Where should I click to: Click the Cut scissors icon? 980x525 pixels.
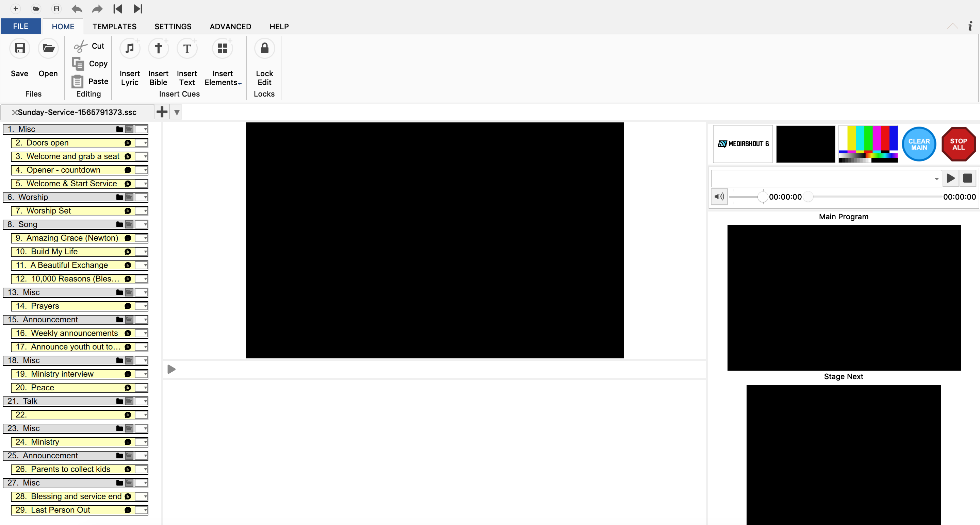pos(80,46)
